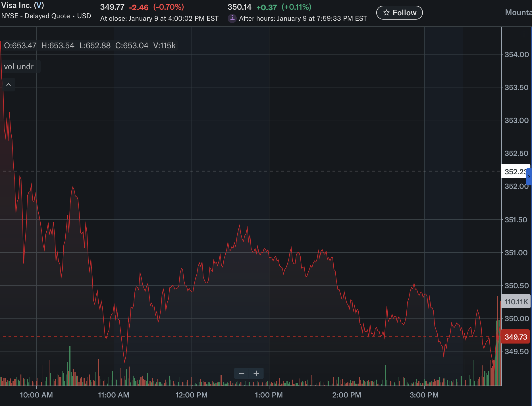Click the 10:00 AM time axis label
Image resolution: width=532 pixels, height=406 pixels.
click(36, 395)
